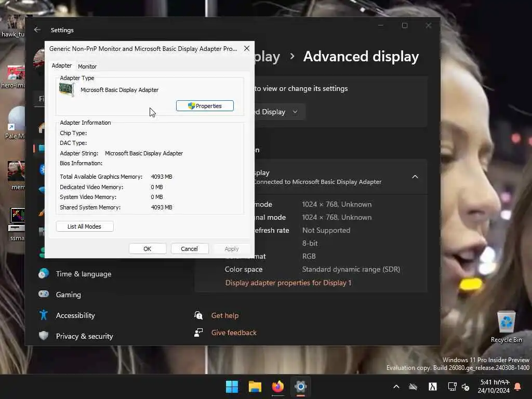Click the Standard dynamic range (SDR) value
Image resolution: width=532 pixels, height=399 pixels.
pos(351,270)
